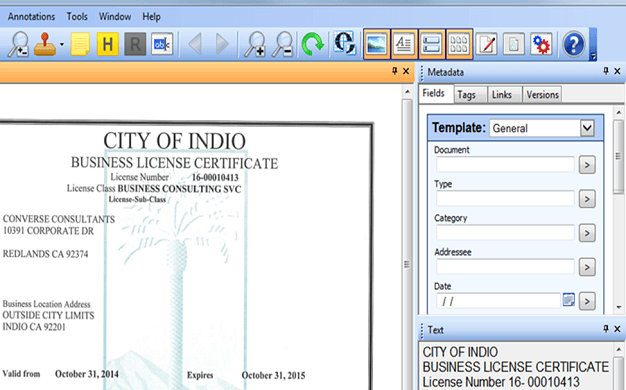Toggle the thumbnails grid panel button

point(459,44)
